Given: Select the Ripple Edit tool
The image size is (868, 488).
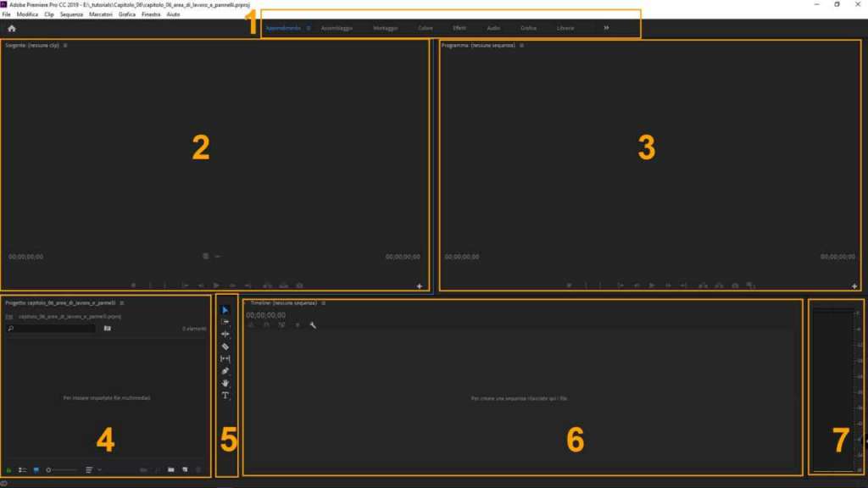Looking at the screenshot, I should coord(225,335).
